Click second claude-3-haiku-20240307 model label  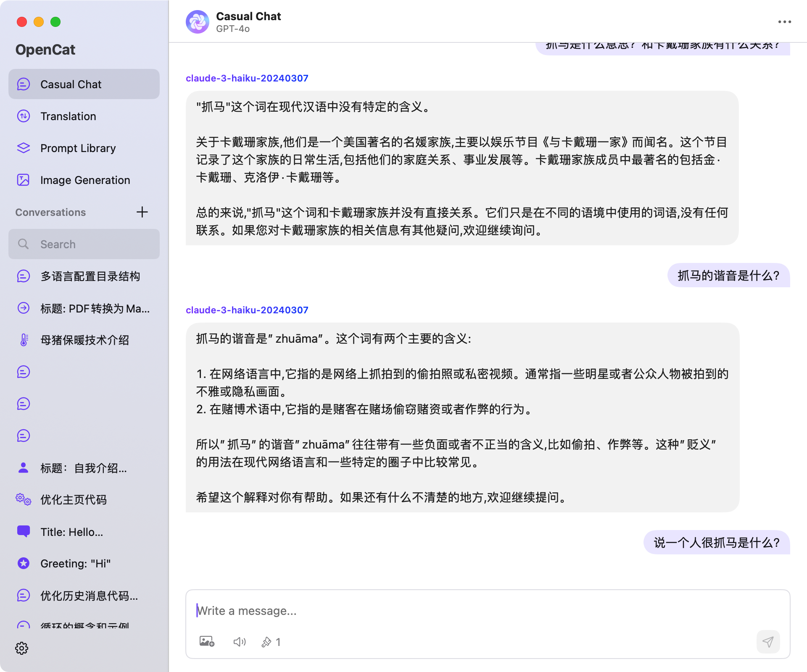[247, 310]
